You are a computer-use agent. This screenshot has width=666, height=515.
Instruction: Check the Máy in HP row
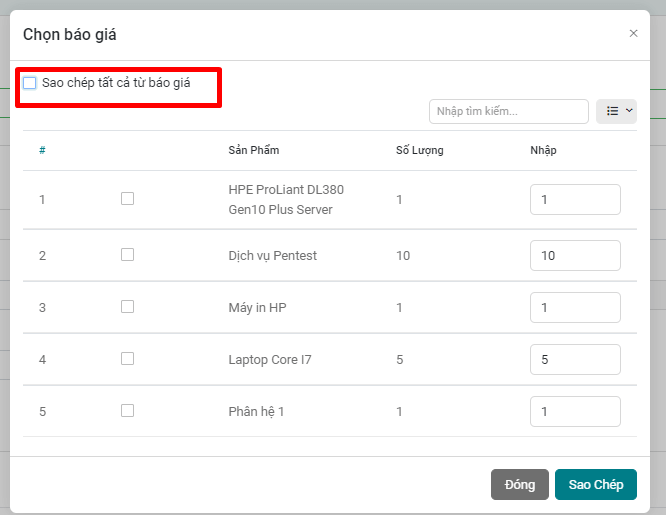127,307
